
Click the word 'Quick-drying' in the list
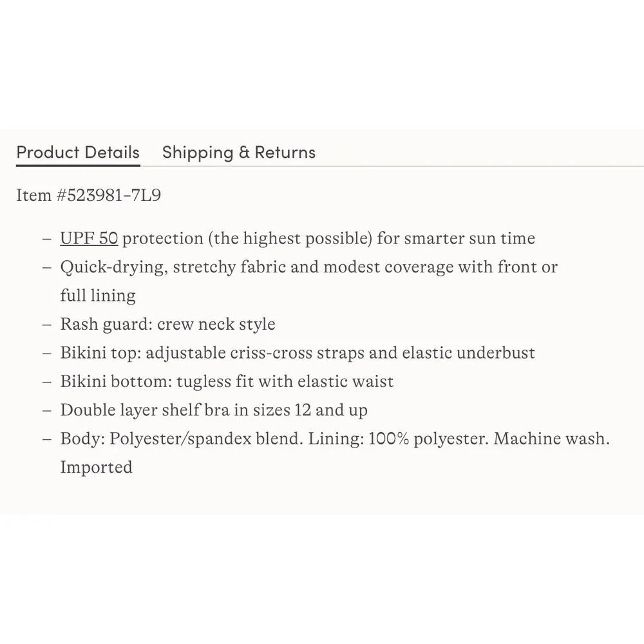(x=113, y=267)
